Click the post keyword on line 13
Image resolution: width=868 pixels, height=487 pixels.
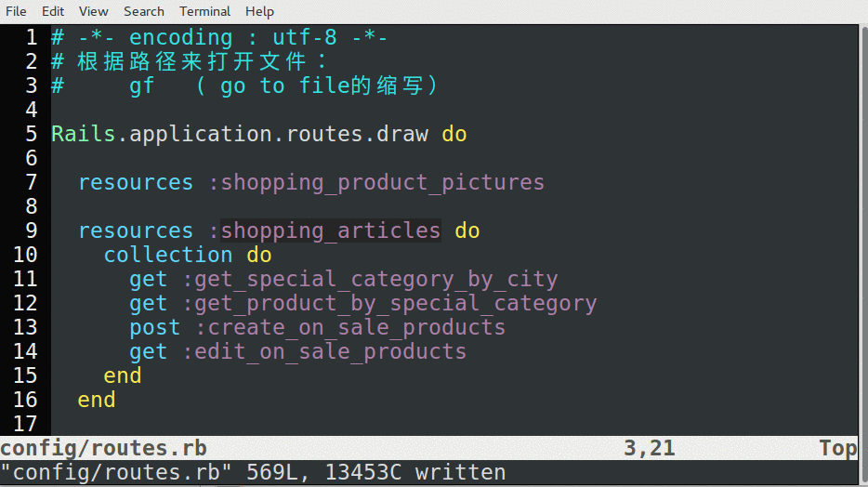155,327
